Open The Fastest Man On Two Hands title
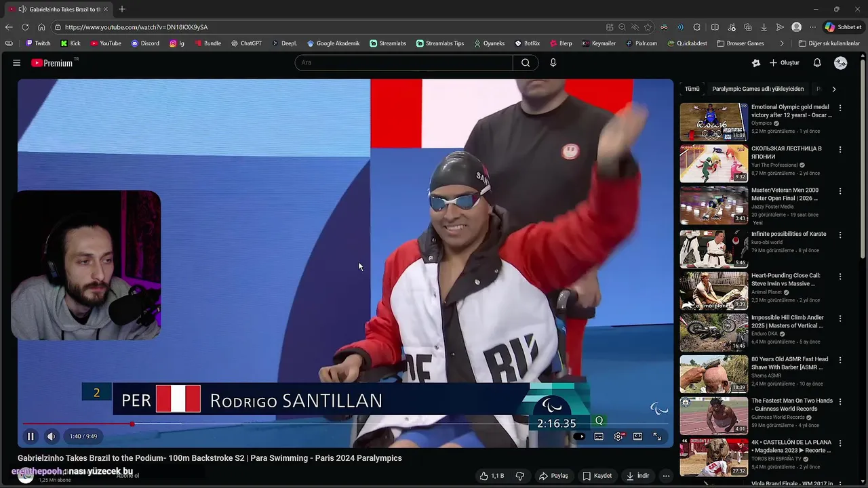Screen dimensions: 868x488 (791, 405)
